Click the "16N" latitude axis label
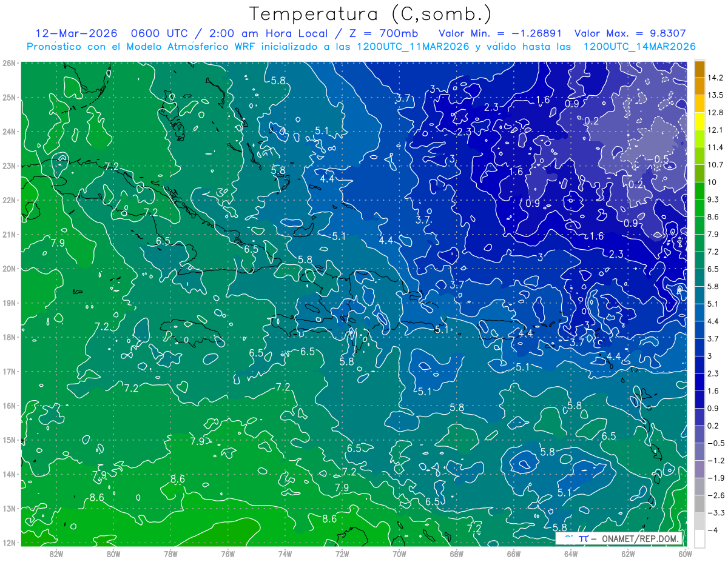The height and width of the screenshot is (562, 728). [x=9, y=406]
